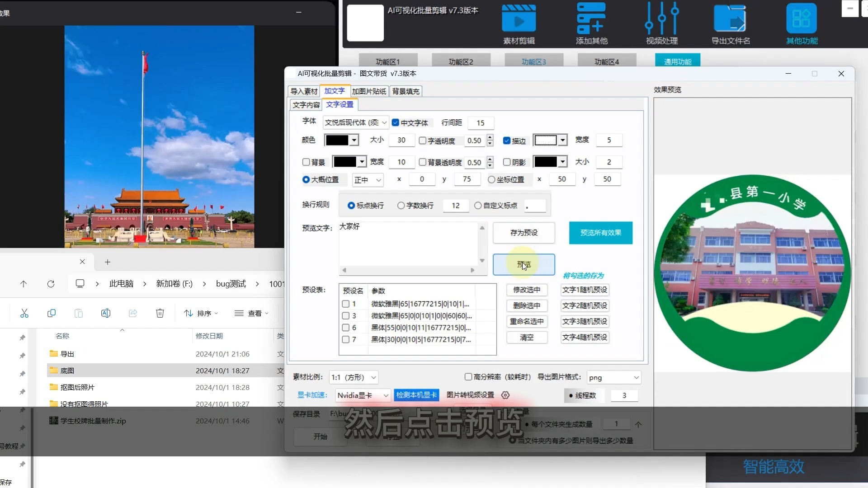868x488 pixels.
Task: Toggle the 中文字体 checkbox
Action: pyautogui.click(x=396, y=122)
